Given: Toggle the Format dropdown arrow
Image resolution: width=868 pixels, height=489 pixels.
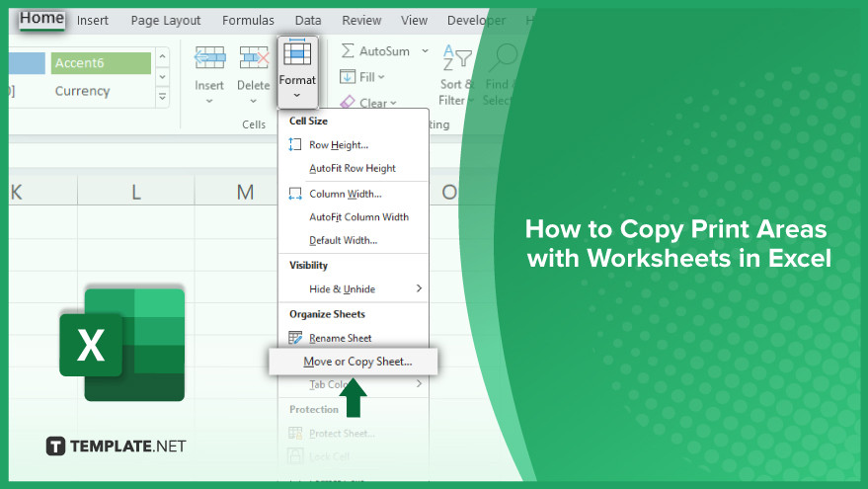Looking at the screenshot, I should coord(296,95).
